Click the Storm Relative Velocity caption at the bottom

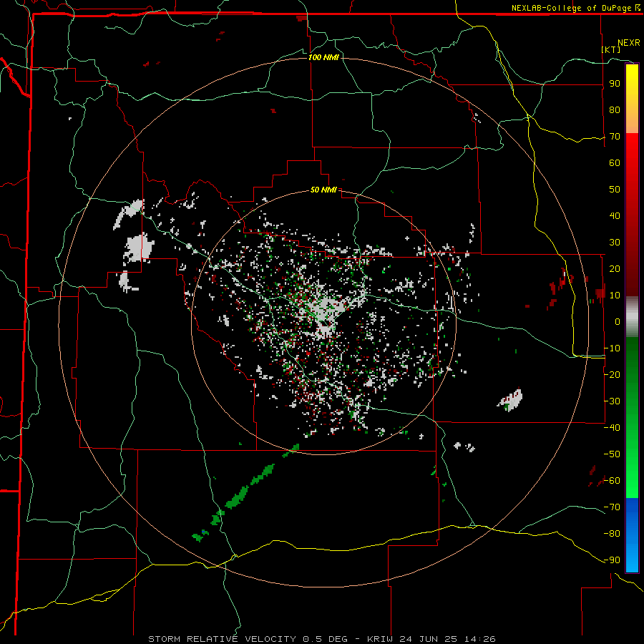[322, 639]
